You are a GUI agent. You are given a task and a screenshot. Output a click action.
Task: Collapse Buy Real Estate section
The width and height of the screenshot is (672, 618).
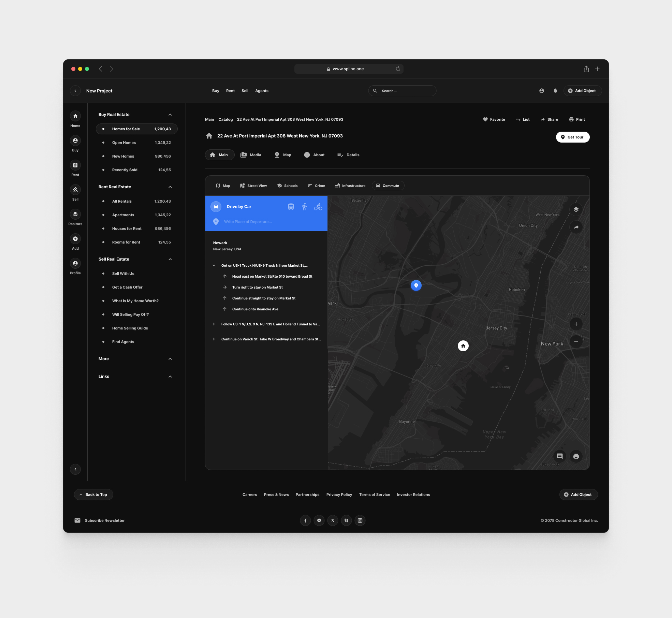click(170, 115)
